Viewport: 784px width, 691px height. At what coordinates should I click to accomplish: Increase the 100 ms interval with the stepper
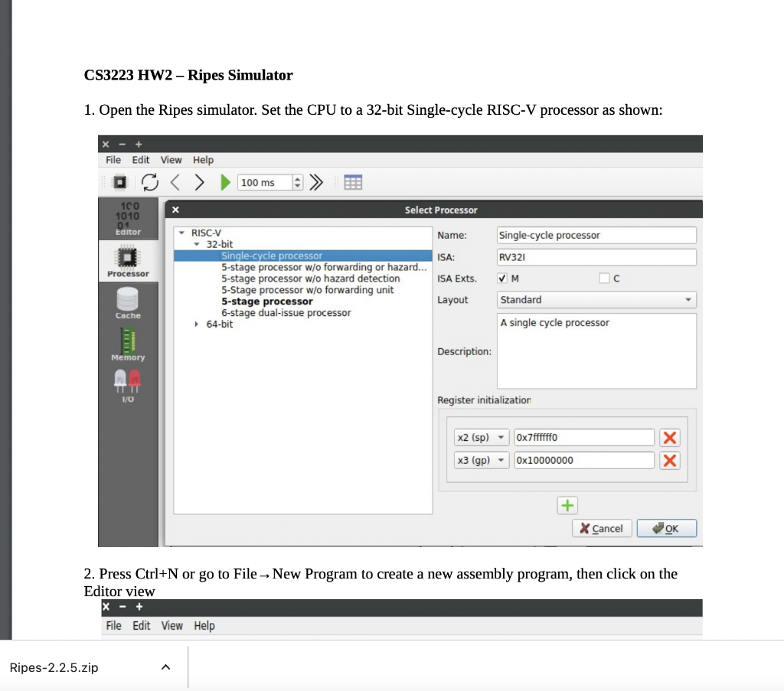[x=299, y=178]
